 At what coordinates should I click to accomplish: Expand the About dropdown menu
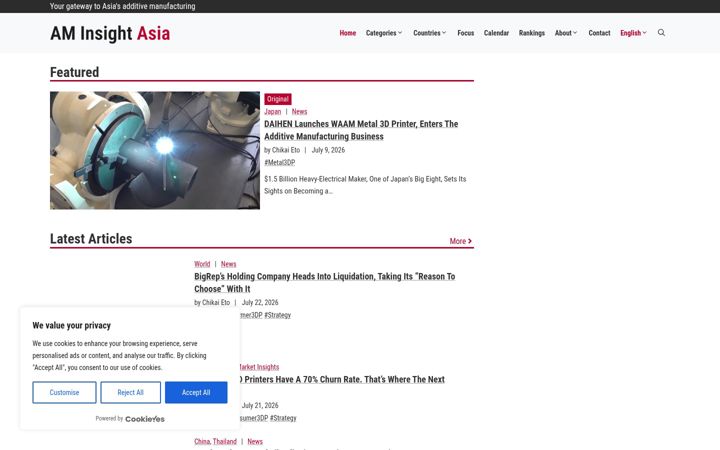pyautogui.click(x=566, y=33)
